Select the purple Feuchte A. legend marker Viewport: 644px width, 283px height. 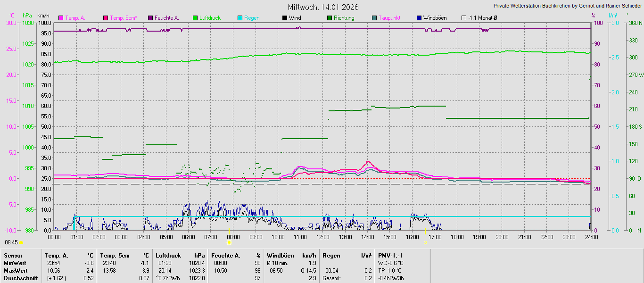pos(150,18)
